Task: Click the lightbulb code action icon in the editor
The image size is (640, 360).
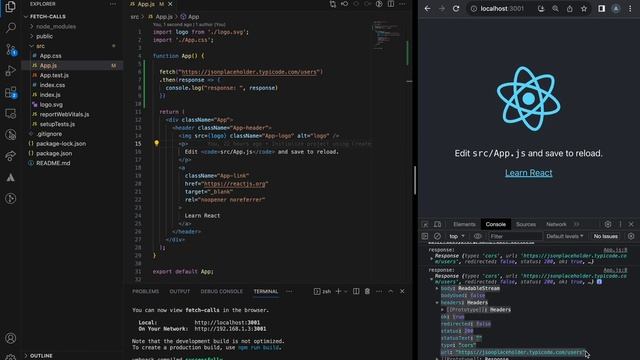Action: (156, 143)
